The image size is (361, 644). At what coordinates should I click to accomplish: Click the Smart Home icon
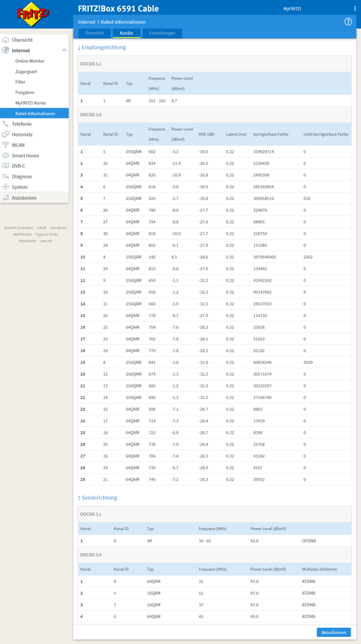[x=6, y=155]
